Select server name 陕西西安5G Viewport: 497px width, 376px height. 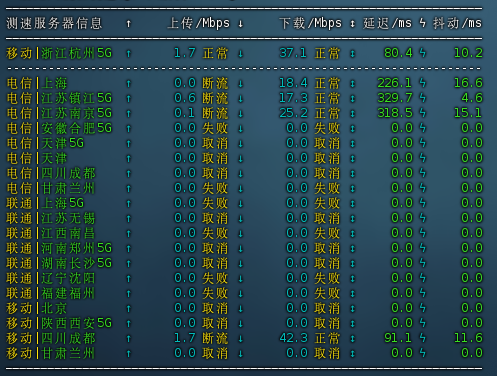[77, 323]
